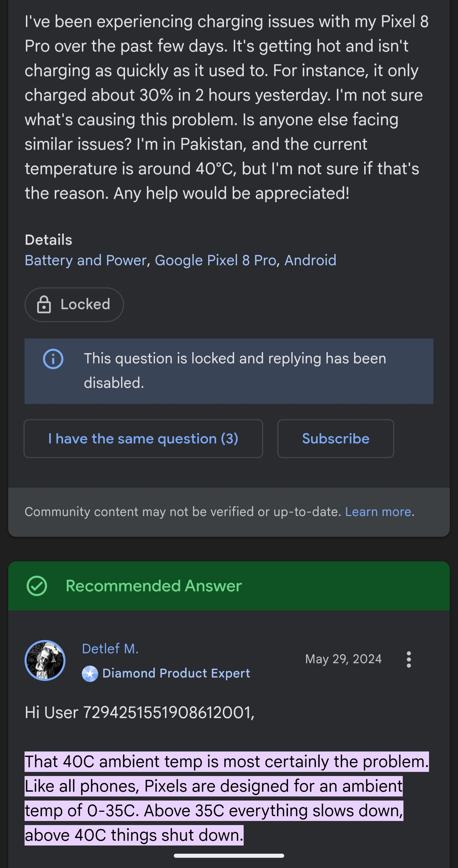Viewport: 458px width, 868px height.
Task: Click the Diamond Product Expert label
Action: [x=176, y=673]
